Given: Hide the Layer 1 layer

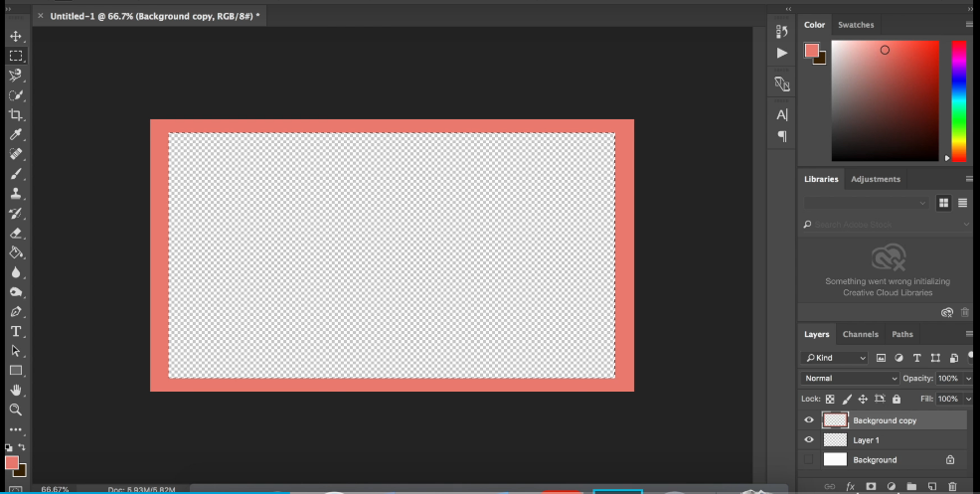Looking at the screenshot, I should point(809,439).
